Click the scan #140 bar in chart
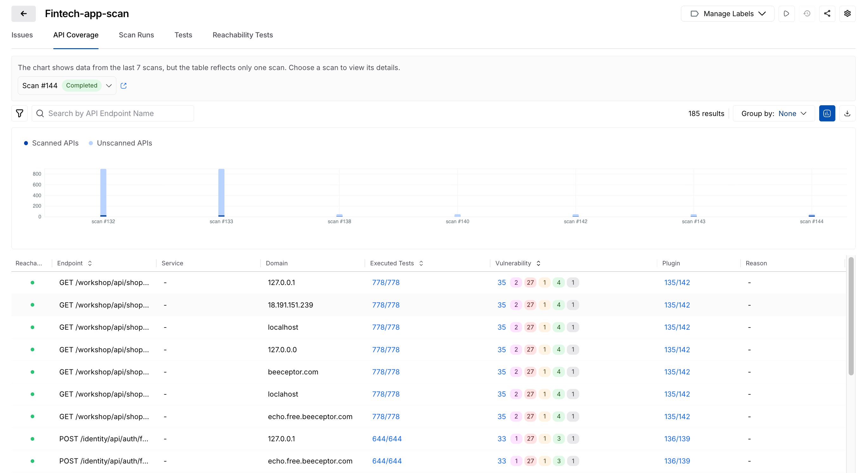Screen dimensions: 868x473 pyautogui.click(x=457, y=215)
